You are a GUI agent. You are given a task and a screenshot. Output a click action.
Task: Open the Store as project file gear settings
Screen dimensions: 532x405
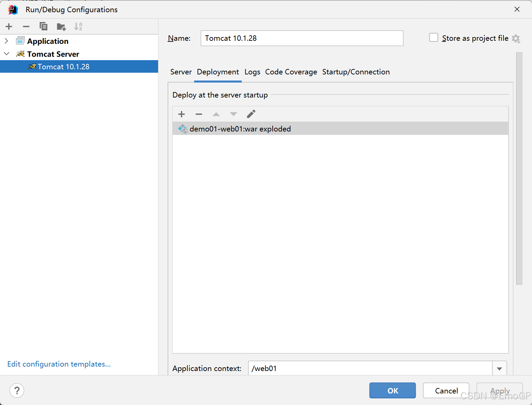point(516,39)
